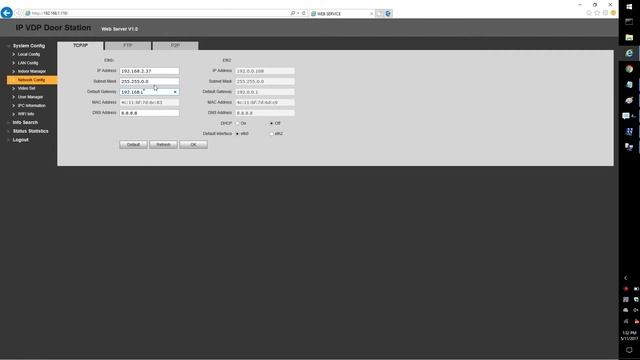Choose eth0 as default interface
This screenshot has width=640, height=360.
pyautogui.click(x=237, y=134)
